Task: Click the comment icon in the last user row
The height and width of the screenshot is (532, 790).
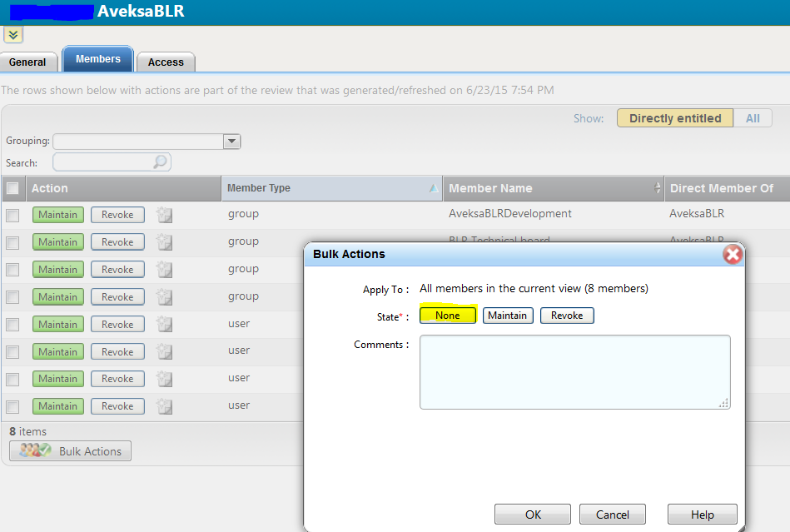Action: [165, 406]
